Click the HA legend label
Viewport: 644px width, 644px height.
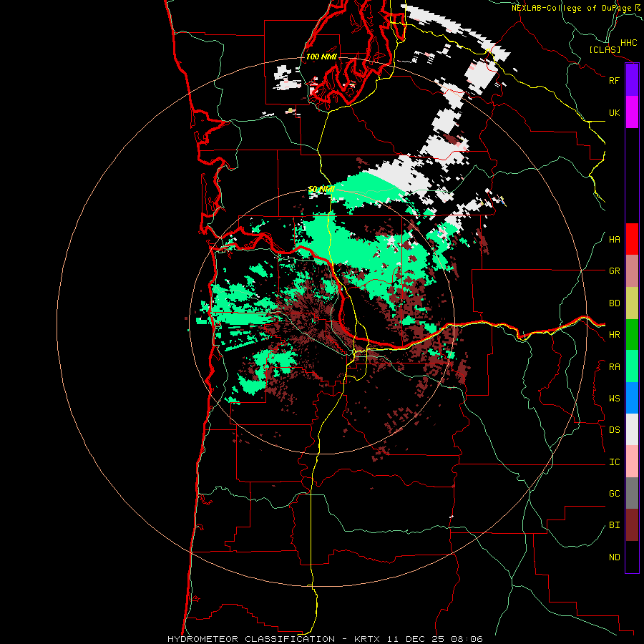pos(614,240)
